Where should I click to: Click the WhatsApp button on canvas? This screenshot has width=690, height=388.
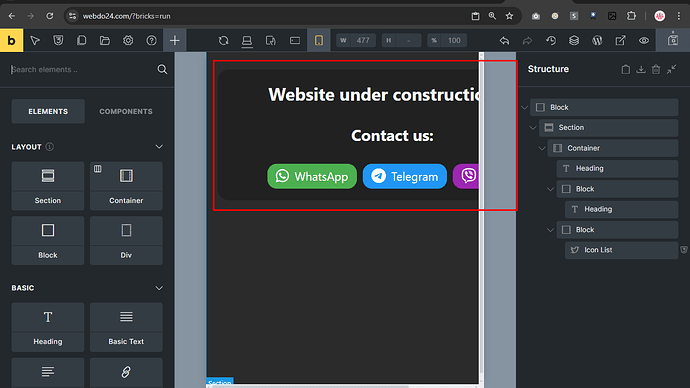[312, 176]
